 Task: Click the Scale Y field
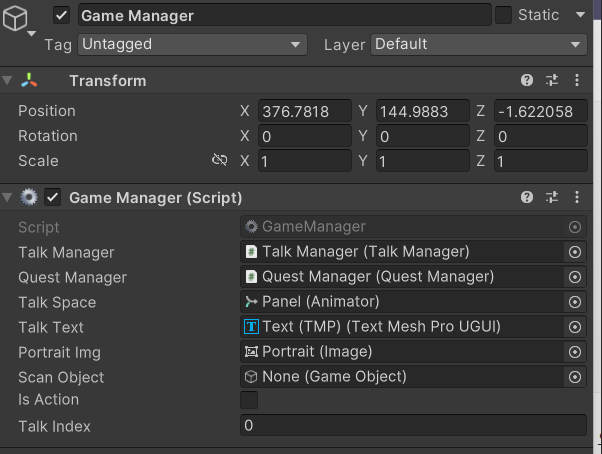(x=423, y=161)
